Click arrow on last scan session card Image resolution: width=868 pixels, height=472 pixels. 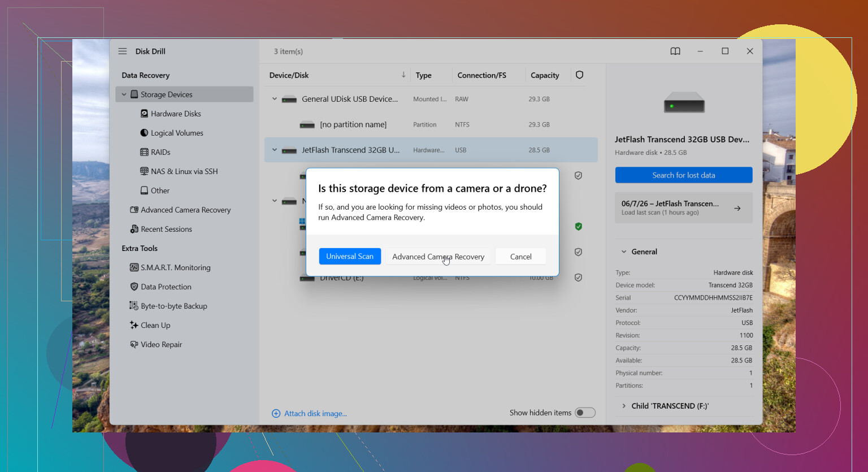[737, 208]
